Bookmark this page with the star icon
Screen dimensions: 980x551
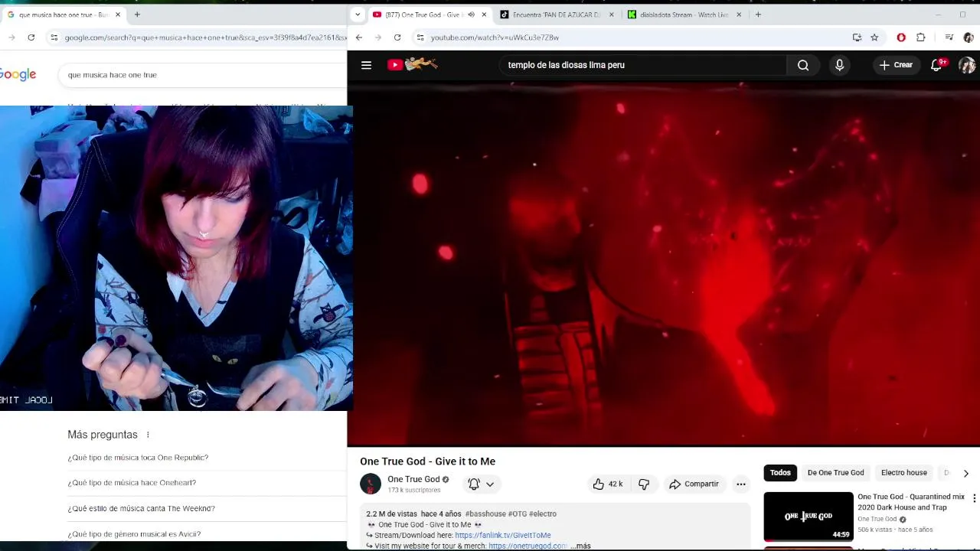(x=874, y=37)
